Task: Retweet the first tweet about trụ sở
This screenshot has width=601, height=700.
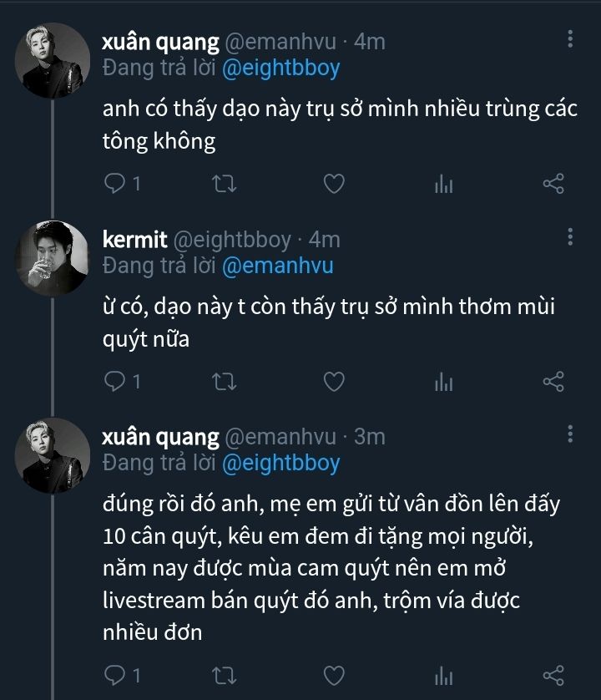Action: tap(225, 184)
